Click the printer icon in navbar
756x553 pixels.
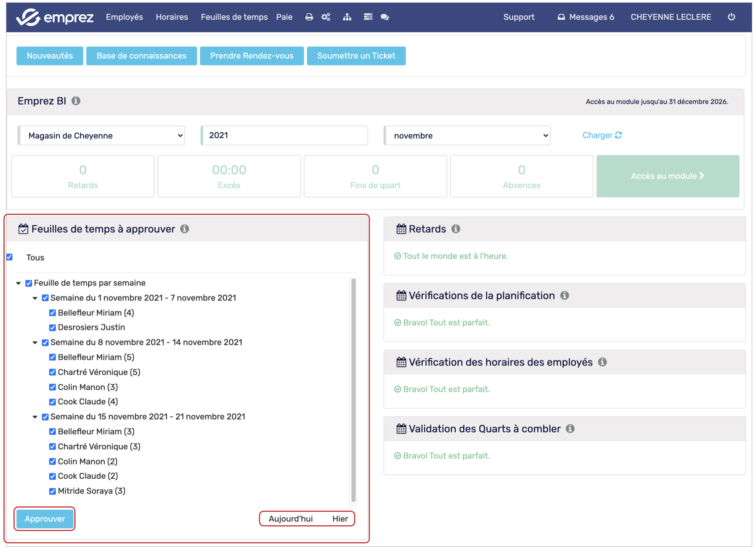pyautogui.click(x=309, y=17)
